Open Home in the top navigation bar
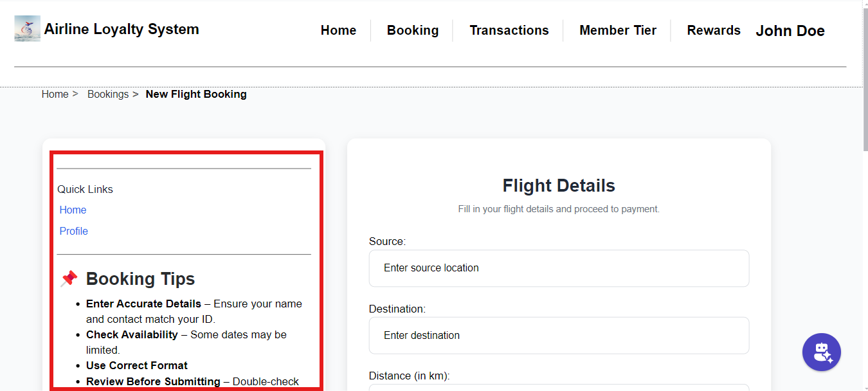The height and width of the screenshot is (391, 868). (338, 30)
